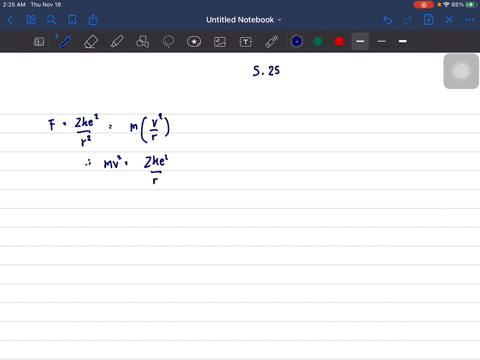Select the Image insert tool
This screenshot has width=480, height=360.
click(x=220, y=42)
